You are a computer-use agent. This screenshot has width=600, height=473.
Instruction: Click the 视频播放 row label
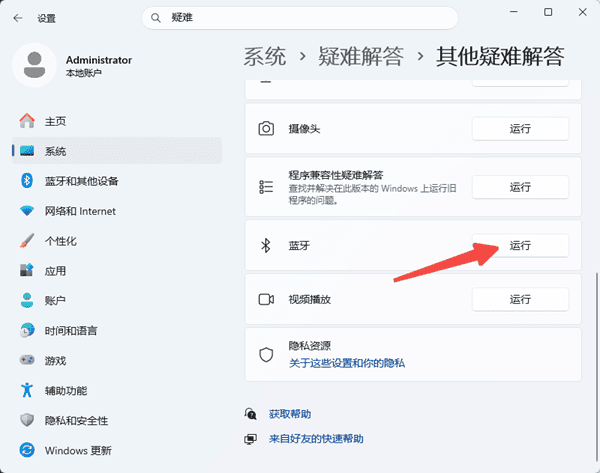click(310, 299)
